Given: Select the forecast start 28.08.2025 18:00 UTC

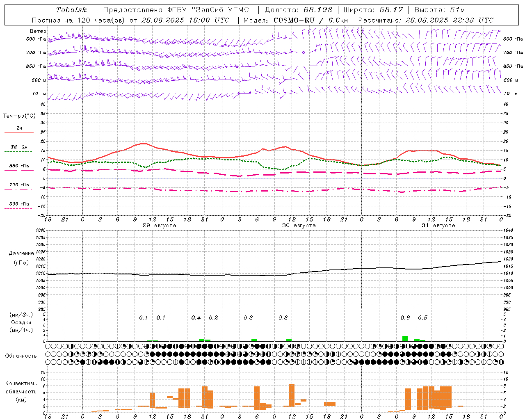Looking at the screenshot, I should tap(185, 20).
